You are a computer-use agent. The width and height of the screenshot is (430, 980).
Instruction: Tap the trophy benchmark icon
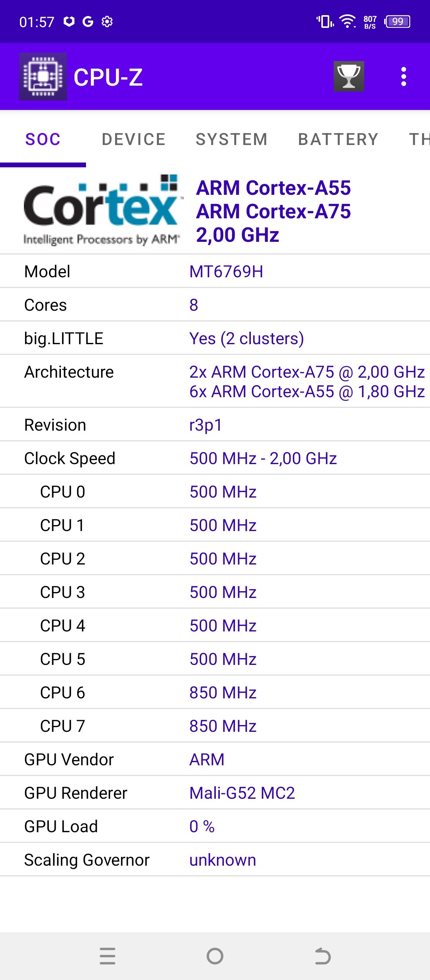click(x=349, y=76)
